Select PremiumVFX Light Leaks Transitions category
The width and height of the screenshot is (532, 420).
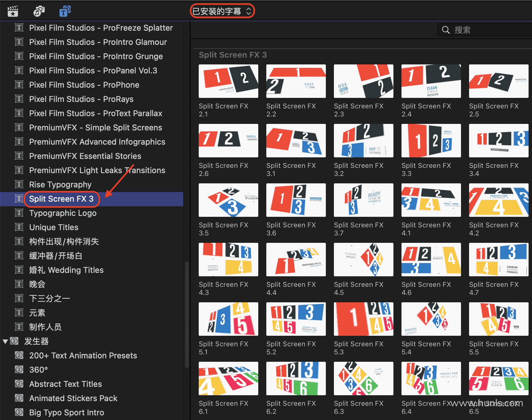coord(97,170)
